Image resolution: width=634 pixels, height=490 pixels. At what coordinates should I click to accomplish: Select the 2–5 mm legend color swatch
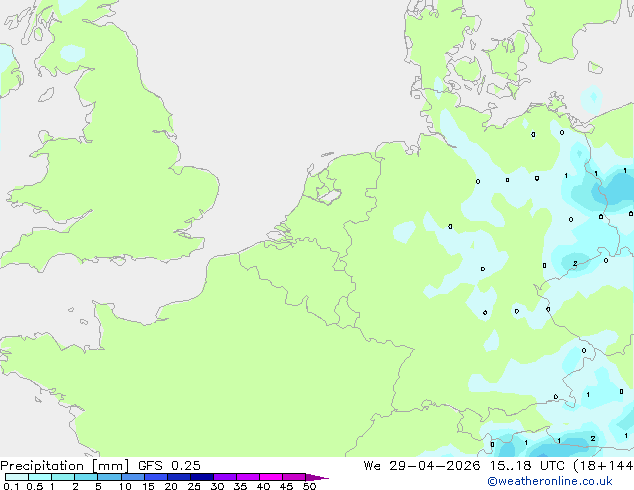pos(86,477)
